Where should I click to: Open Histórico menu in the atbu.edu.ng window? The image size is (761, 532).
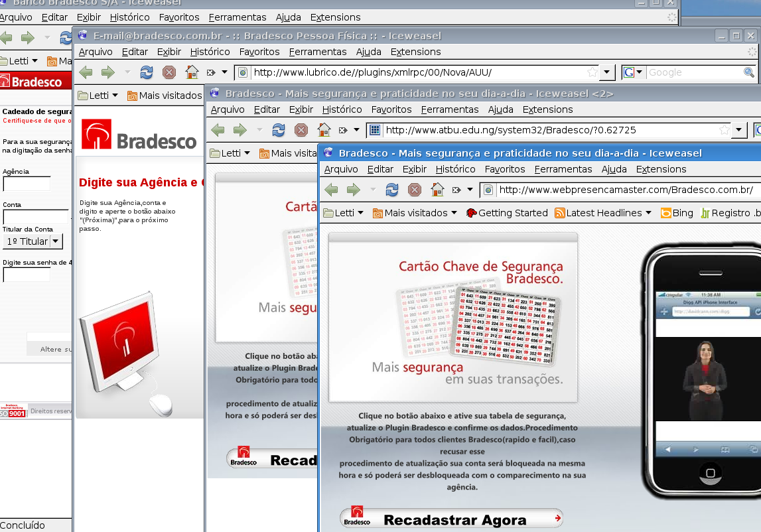(342, 109)
